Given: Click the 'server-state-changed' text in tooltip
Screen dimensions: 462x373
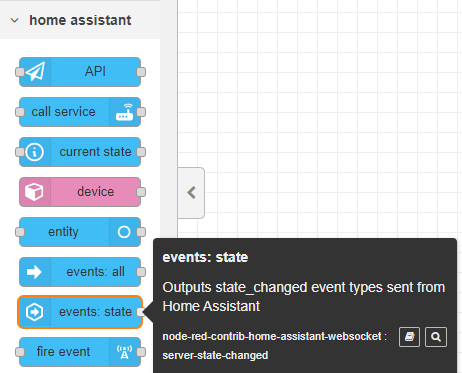Looking at the screenshot, I should [215, 355].
